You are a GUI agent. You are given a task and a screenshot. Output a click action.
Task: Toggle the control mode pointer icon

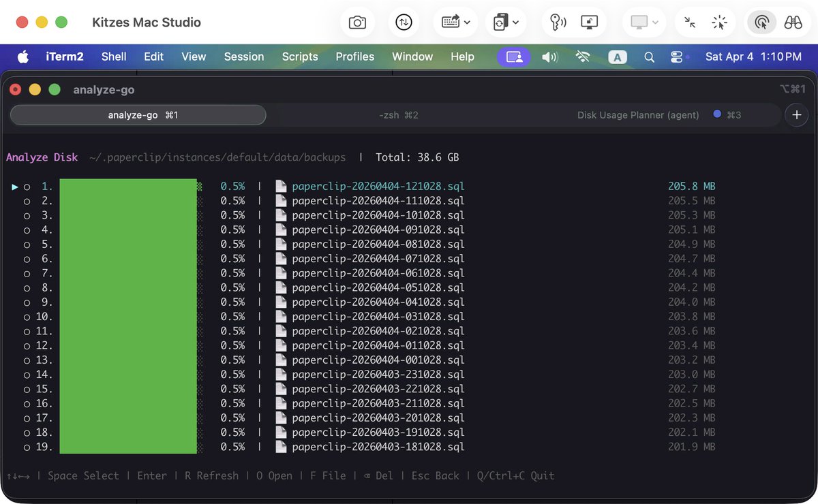762,22
